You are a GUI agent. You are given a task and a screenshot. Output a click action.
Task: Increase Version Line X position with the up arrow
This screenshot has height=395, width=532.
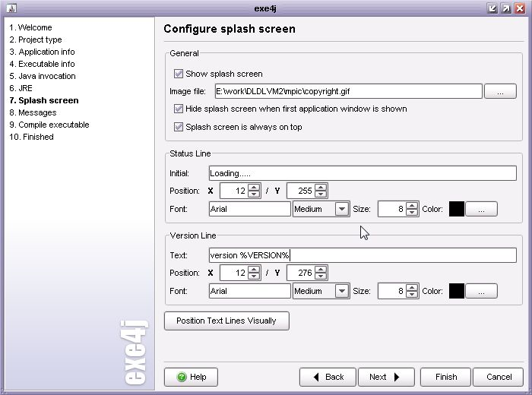[253, 269]
